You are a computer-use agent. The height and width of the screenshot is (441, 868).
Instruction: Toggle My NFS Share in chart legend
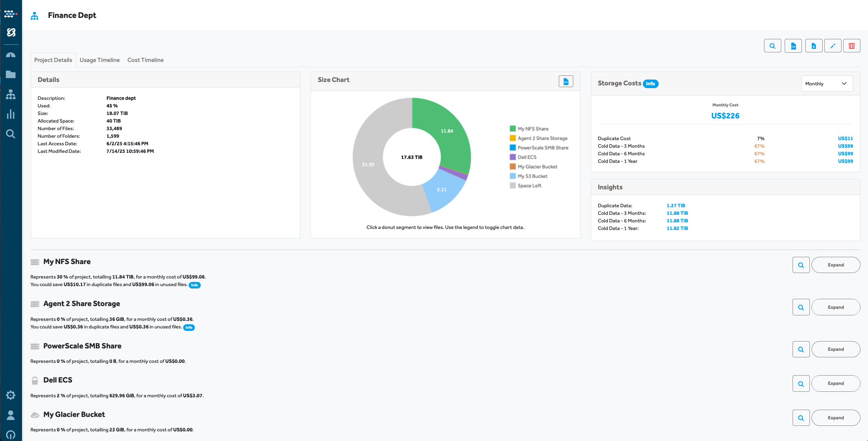click(x=533, y=129)
